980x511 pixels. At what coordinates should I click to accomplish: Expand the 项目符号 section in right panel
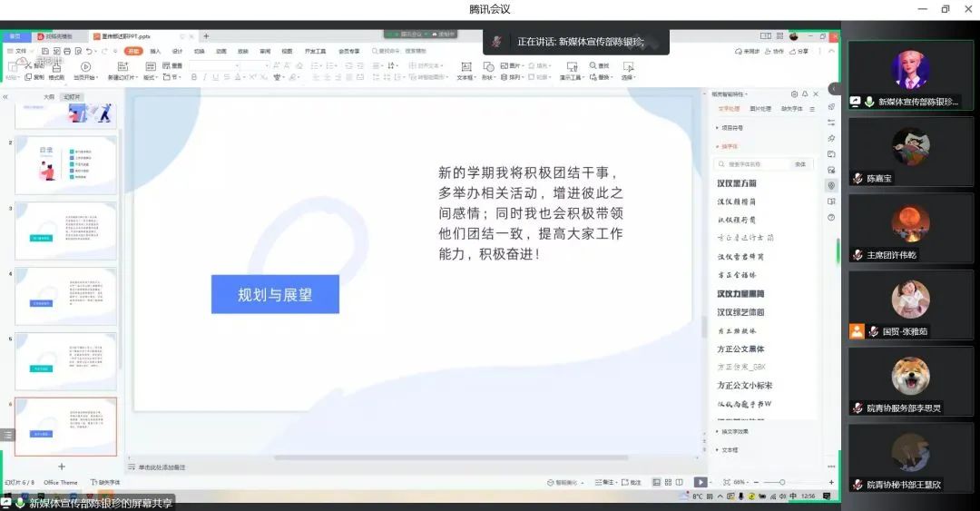pyautogui.click(x=730, y=128)
